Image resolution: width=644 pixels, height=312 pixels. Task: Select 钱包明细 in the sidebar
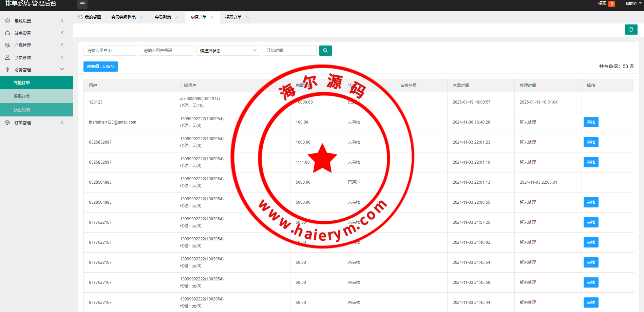(22, 110)
